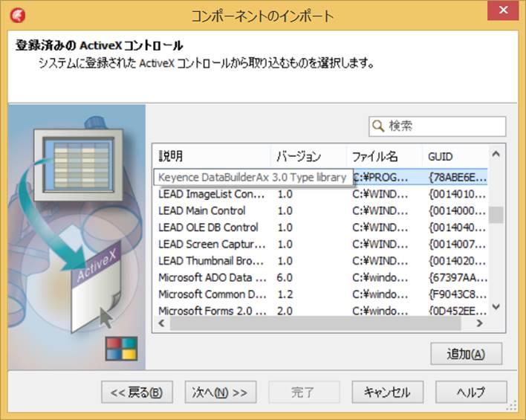Viewport: 526px width, 420px height.
Task: Click the {67397AA... GUID cell
Action: point(458,278)
